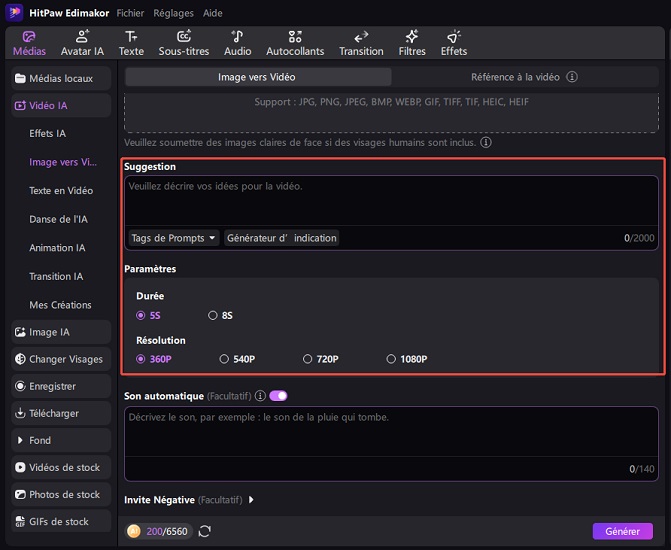Select the Transition toolbar icon

click(x=361, y=37)
